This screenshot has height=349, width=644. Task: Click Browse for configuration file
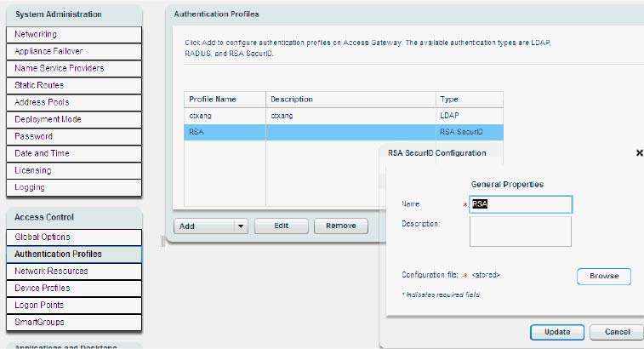pos(604,277)
